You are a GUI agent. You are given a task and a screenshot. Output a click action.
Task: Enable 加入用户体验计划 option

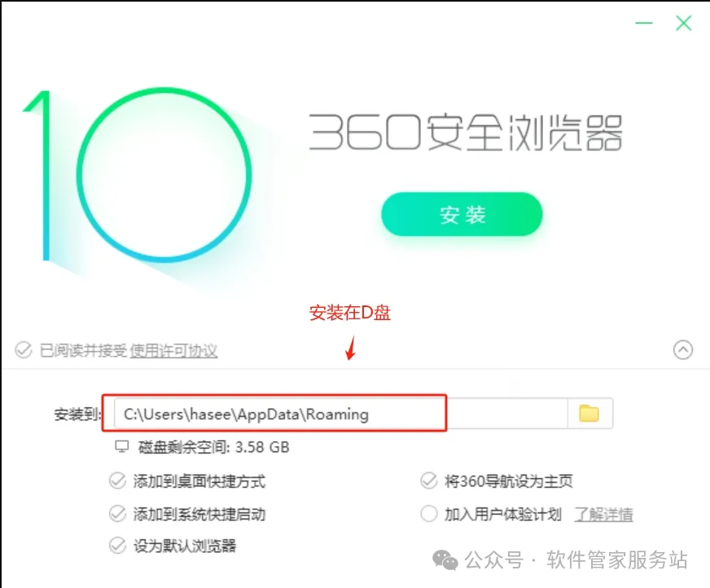(429, 514)
